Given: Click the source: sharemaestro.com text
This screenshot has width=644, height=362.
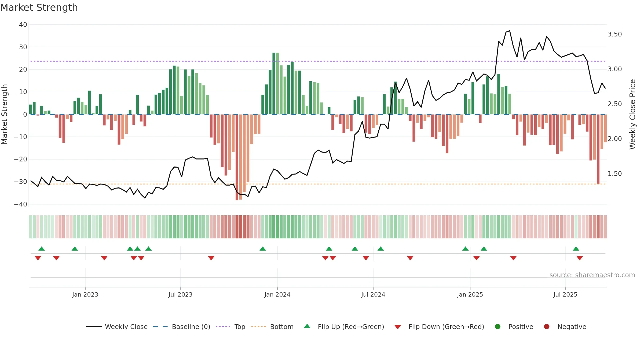Looking at the screenshot, I should click(x=592, y=275).
